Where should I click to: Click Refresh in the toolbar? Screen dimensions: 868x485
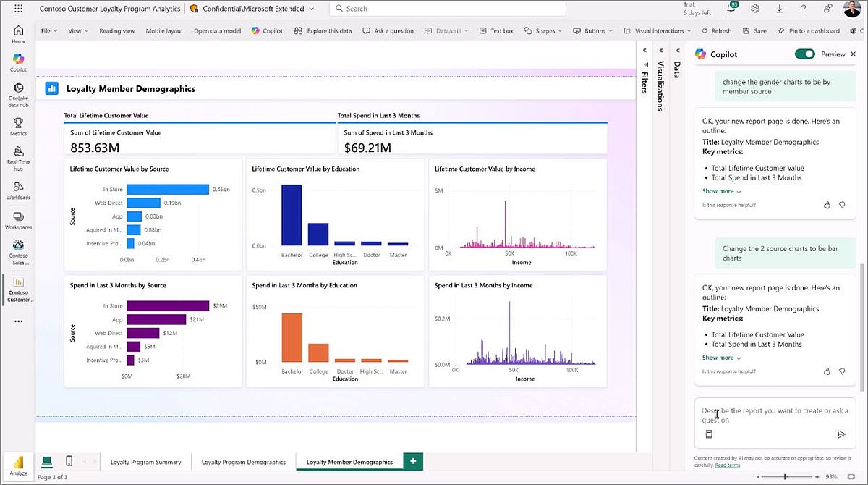pos(716,31)
